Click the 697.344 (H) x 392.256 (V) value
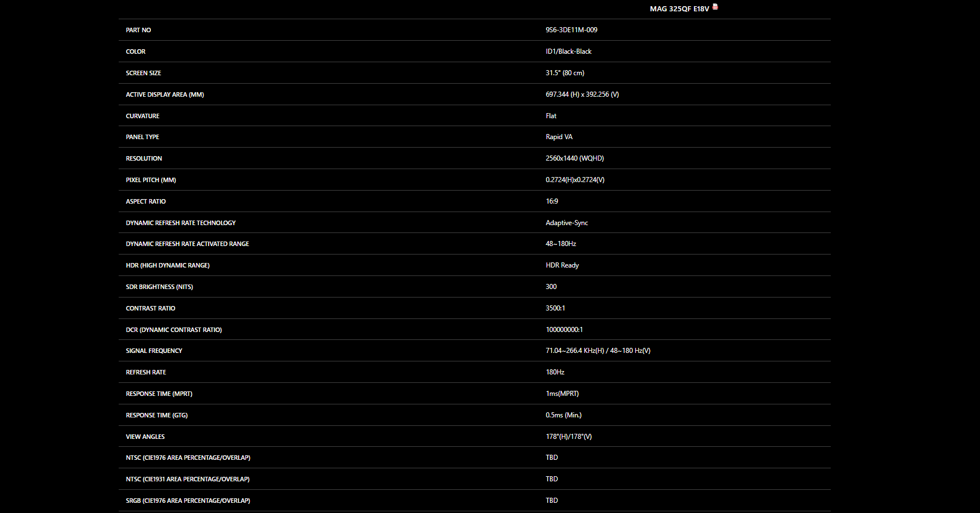 (x=582, y=94)
